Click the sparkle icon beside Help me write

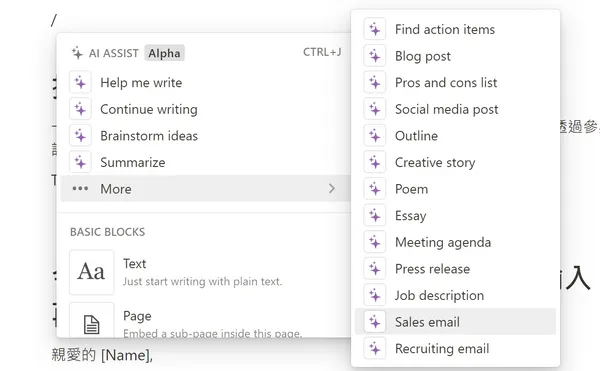click(80, 82)
